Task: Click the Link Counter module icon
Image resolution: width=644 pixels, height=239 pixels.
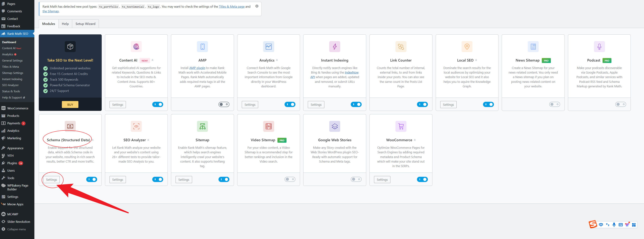Action: pos(401,47)
